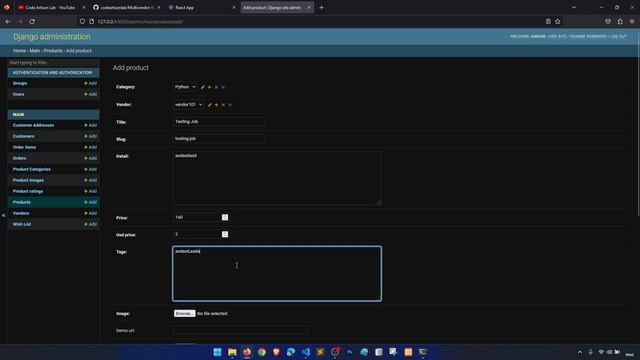Click the Demo url input field
The width and height of the screenshot is (640, 360).
pyautogui.click(x=240, y=330)
